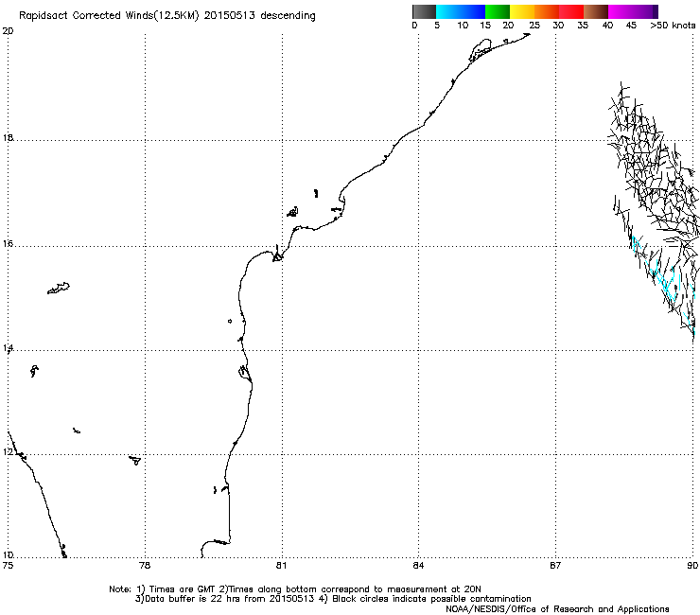
Task: Click the gray 0-5 knots color swatch
Action: point(424,11)
